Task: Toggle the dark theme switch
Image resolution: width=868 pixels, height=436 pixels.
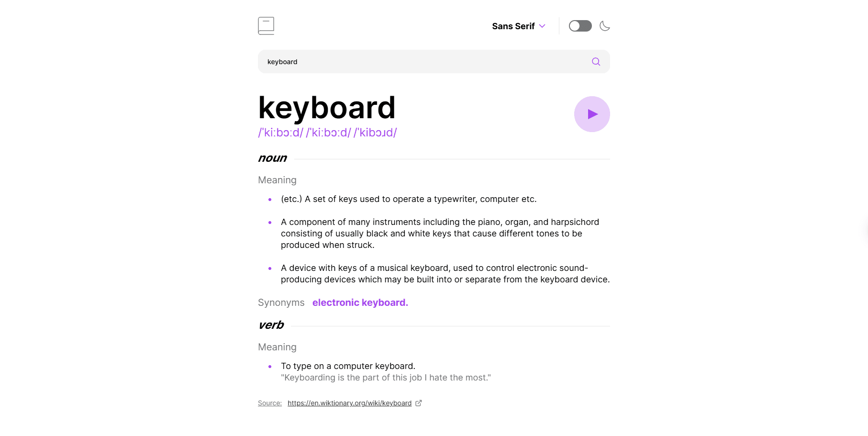Action: click(580, 26)
